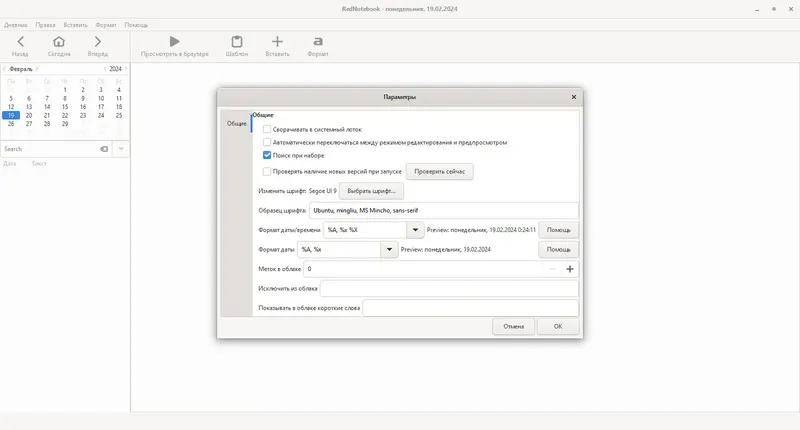Click Помощь next to Формат даты
Image resolution: width=800 pixels, height=430 pixels.
(559, 249)
